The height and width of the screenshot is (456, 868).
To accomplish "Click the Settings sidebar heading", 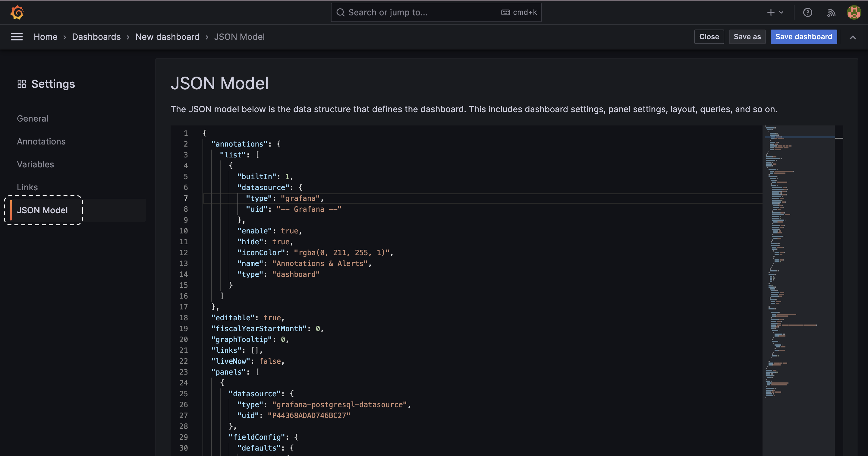I will pyautogui.click(x=53, y=84).
